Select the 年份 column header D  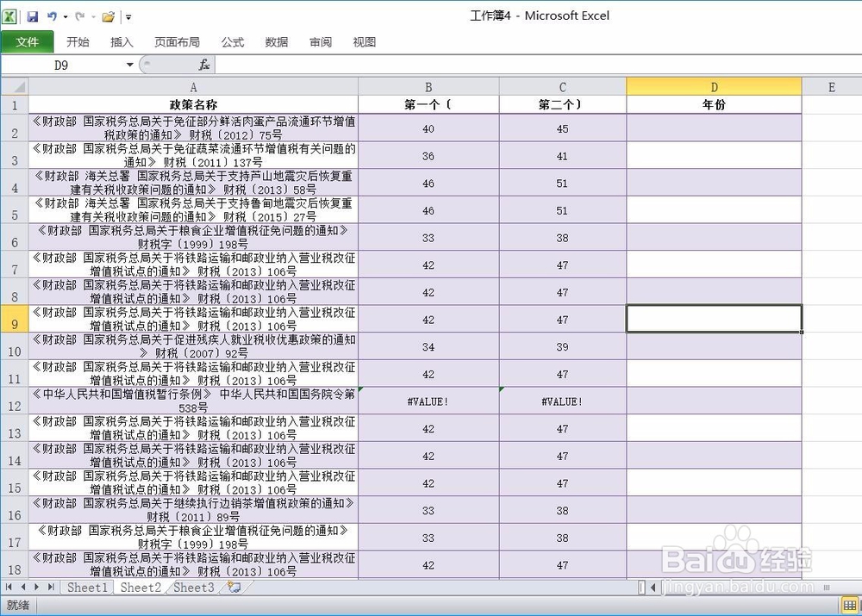(x=714, y=85)
